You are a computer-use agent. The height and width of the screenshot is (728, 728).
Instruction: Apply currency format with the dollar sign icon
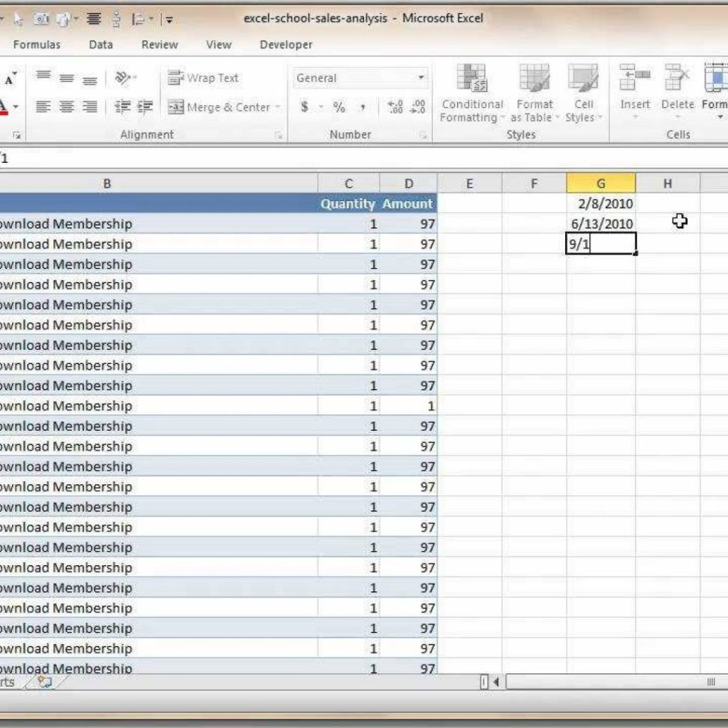click(x=305, y=107)
